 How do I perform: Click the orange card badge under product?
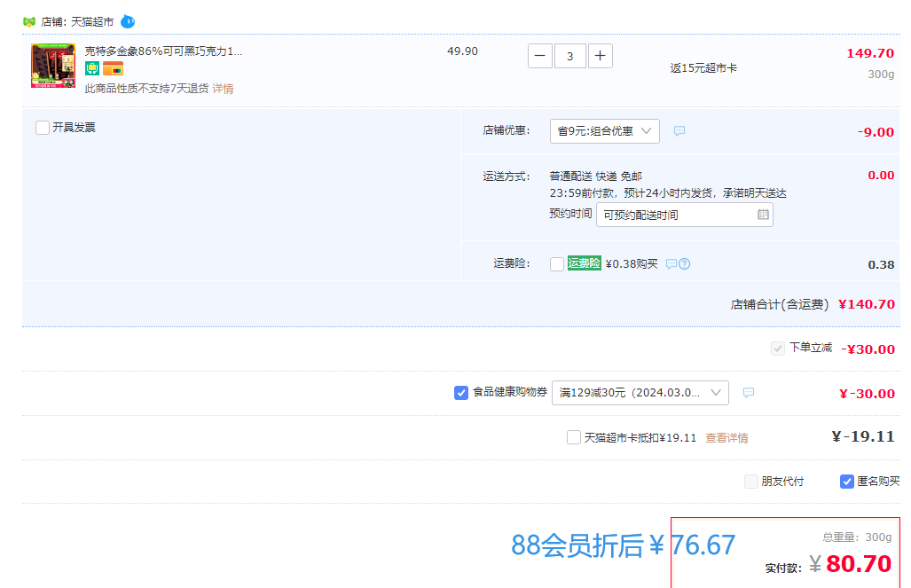(x=114, y=68)
